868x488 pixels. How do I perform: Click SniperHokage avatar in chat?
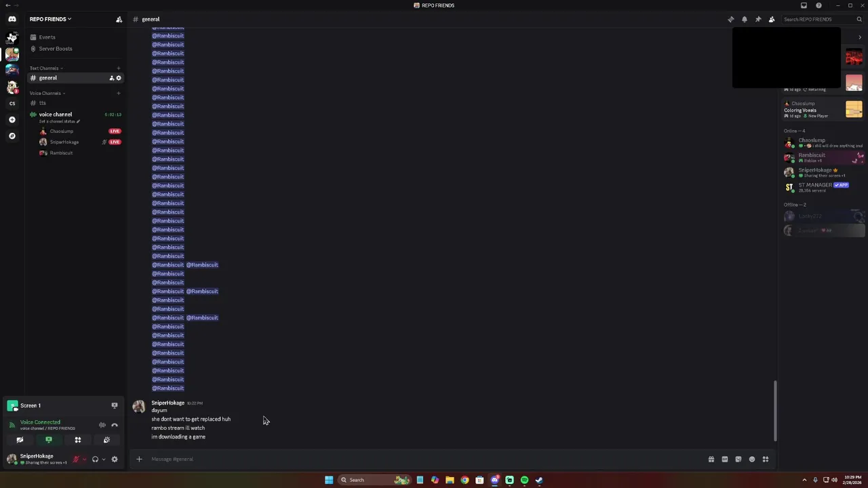pos(138,407)
